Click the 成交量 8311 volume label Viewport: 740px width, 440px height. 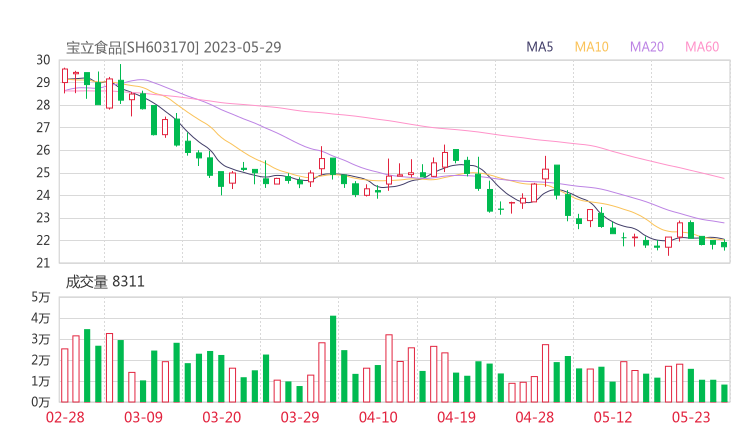pos(105,282)
